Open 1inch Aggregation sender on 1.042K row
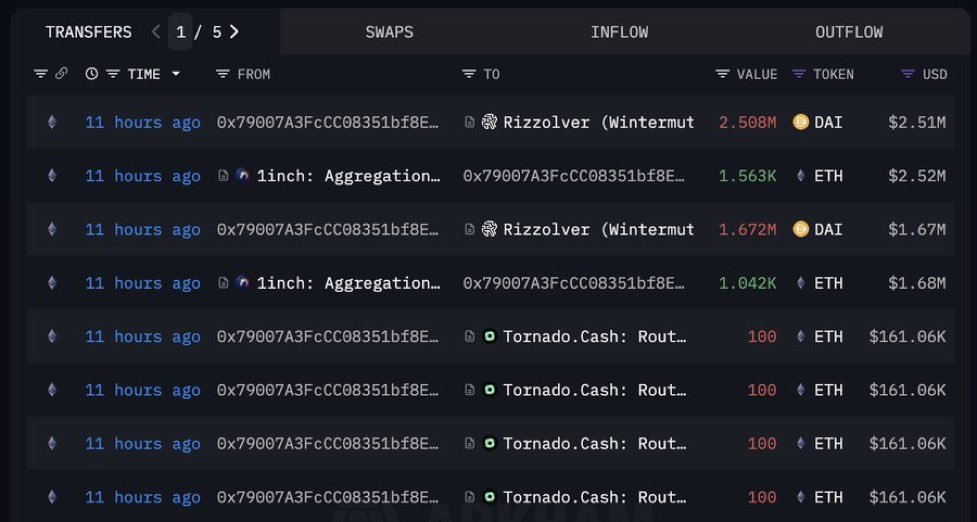 348,283
